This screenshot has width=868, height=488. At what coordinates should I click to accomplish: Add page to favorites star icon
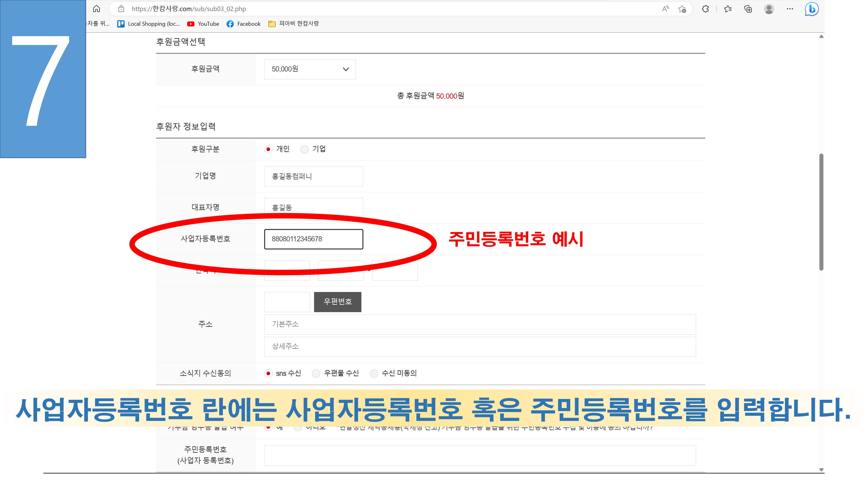coord(682,9)
